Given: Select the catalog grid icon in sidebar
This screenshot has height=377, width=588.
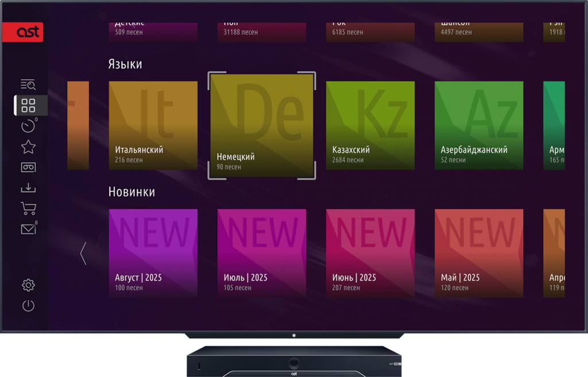Looking at the screenshot, I should click(x=28, y=105).
